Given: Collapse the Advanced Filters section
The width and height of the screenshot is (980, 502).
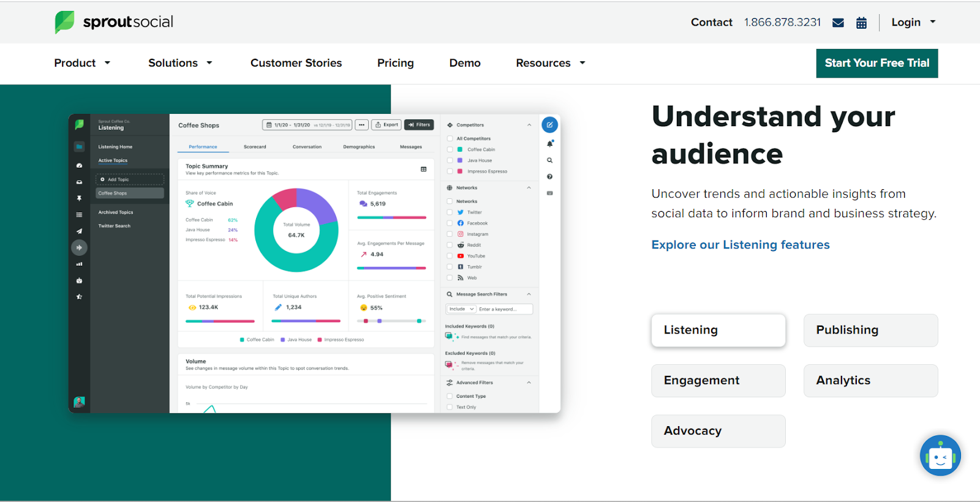Looking at the screenshot, I should (x=529, y=383).
